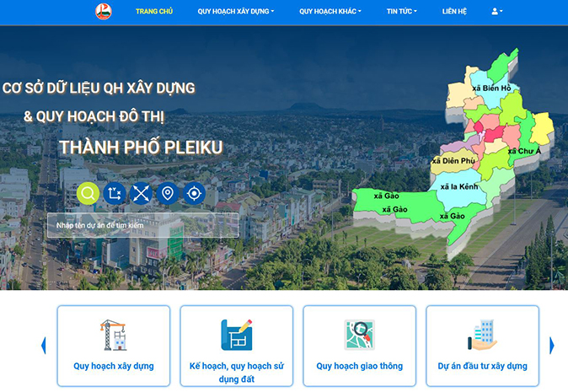Click the Cơ sở dữ liệu QH xây dựng title
Screen dimensions: 568x392
coord(99,88)
